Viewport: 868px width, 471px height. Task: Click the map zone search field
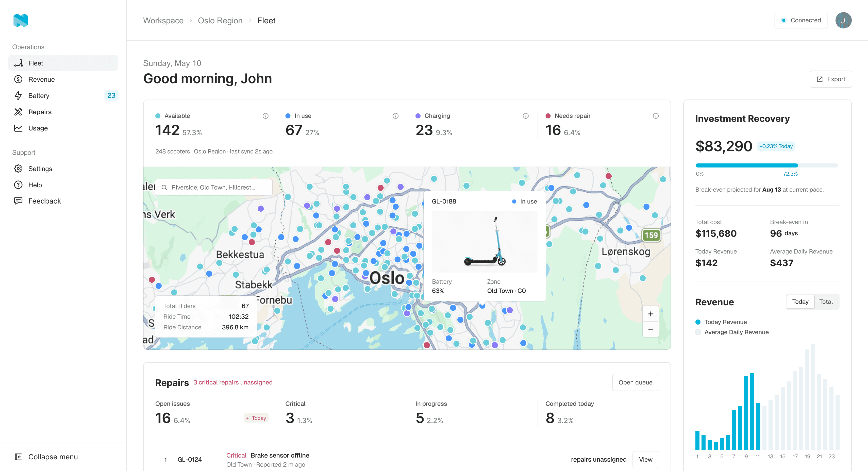pyautogui.click(x=214, y=187)
